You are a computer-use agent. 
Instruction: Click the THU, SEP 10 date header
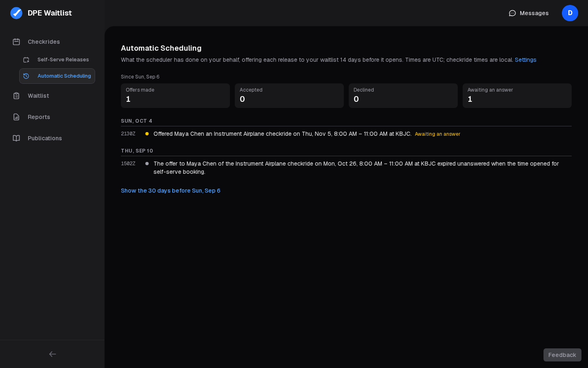(137, 151)
